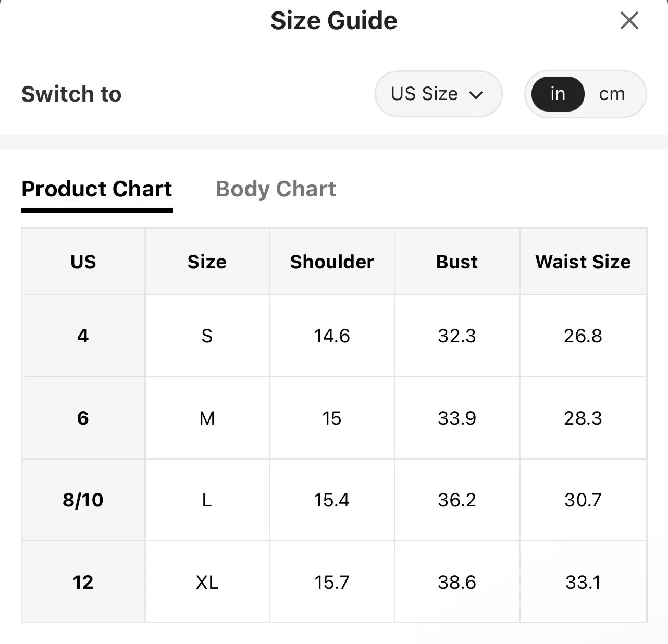Click the XL size cell
Image resolution: width=668 pixels, height=644 pixels.
coord(207,581)
